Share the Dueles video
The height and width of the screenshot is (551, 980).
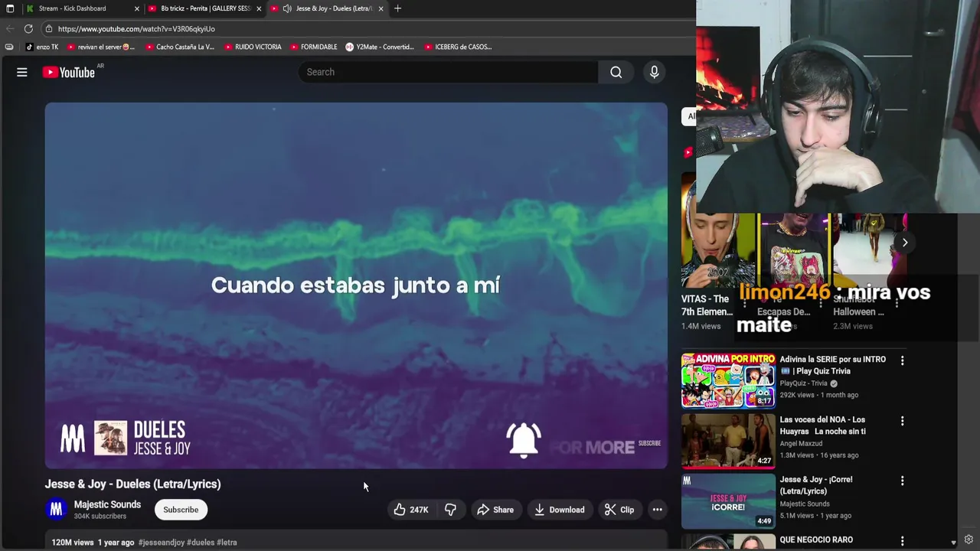495,510
